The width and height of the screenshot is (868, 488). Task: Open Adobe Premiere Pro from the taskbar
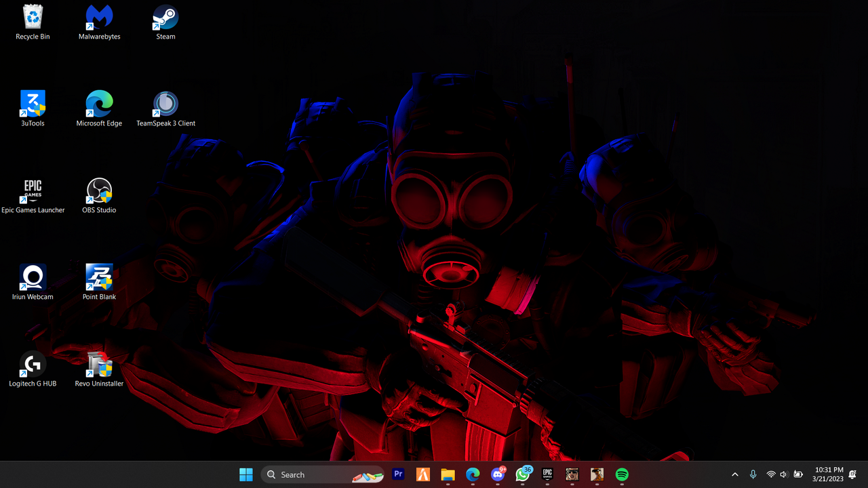[x=398, y=474]
